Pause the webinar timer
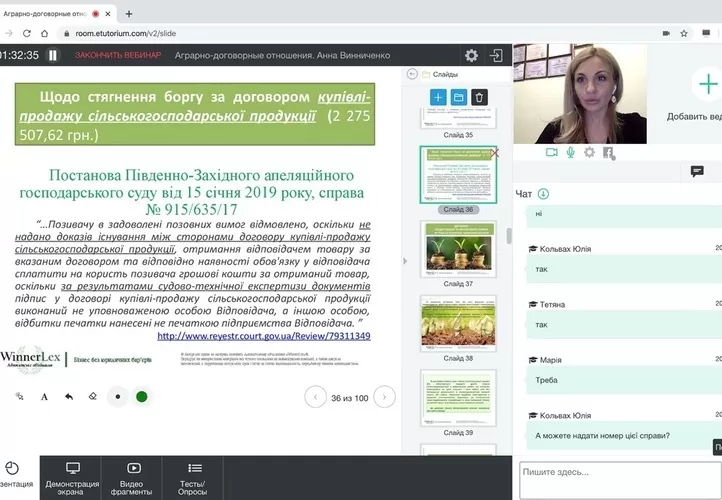Image resolution: width=722 pixels, height=500 pixels. click(53, 55)
